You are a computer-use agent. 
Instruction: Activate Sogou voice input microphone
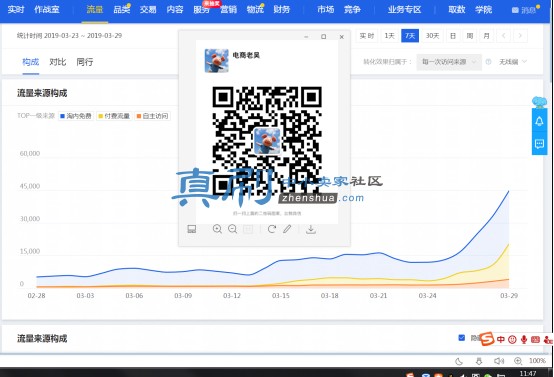524,340
